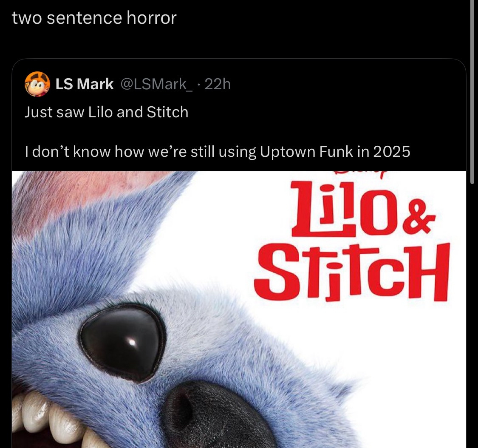Click the vertical scrollbar thumb

(x=472, y=91)
